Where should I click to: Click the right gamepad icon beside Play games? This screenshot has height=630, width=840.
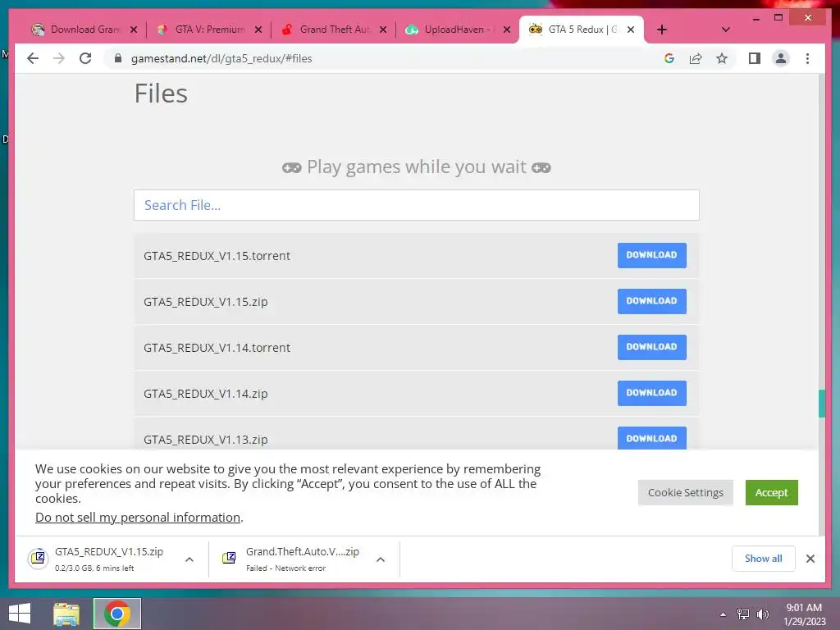(x=541, y=168)
